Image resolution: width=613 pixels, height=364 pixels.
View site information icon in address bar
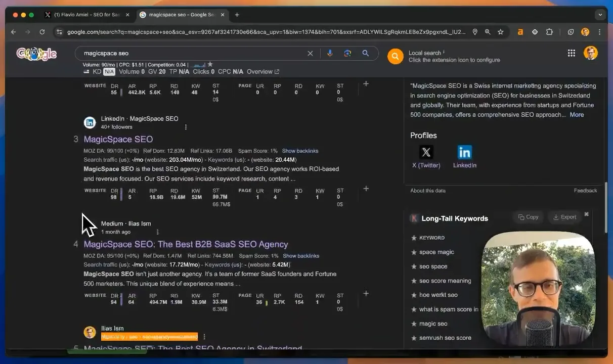pos(59,32)
